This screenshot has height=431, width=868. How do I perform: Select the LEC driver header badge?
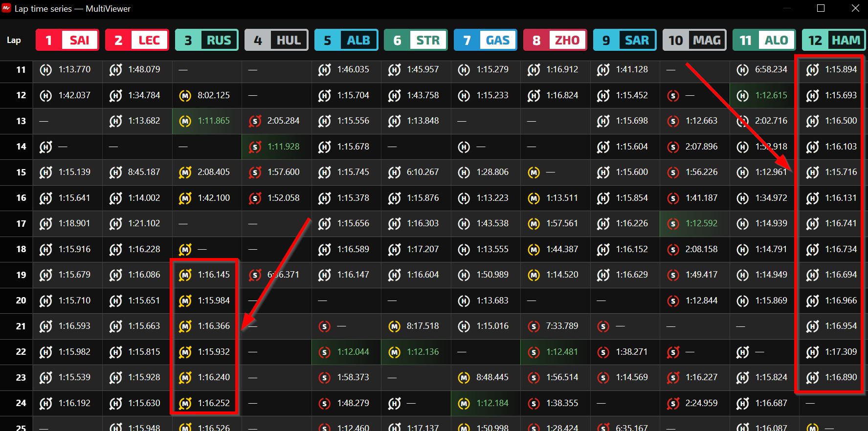click(x=137, y=40)
